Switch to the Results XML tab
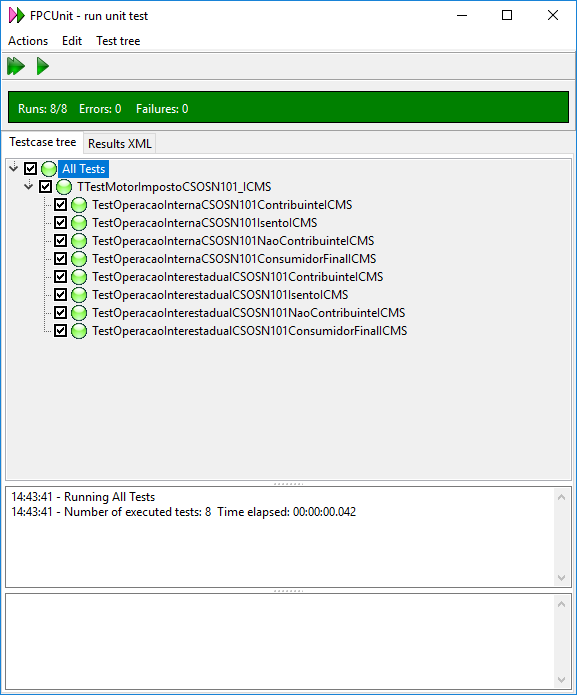Image resolution: width=577 pixels, height=695 pixels. (120, 144)
